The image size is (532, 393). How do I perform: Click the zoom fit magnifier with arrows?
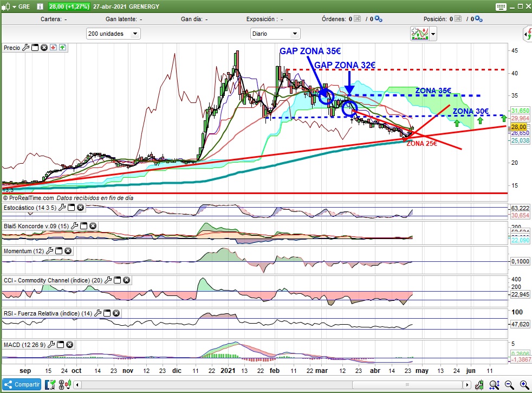[x=494, y=384]
